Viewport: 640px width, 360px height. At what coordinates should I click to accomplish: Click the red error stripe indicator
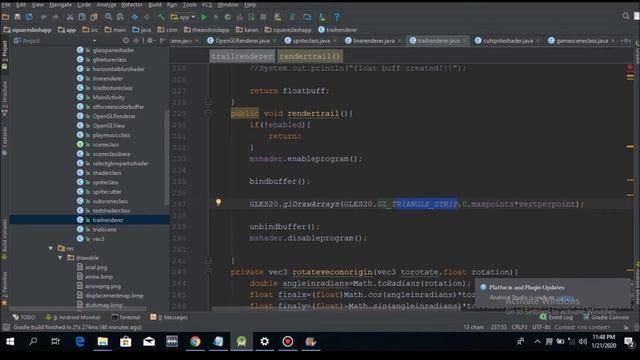630,67
